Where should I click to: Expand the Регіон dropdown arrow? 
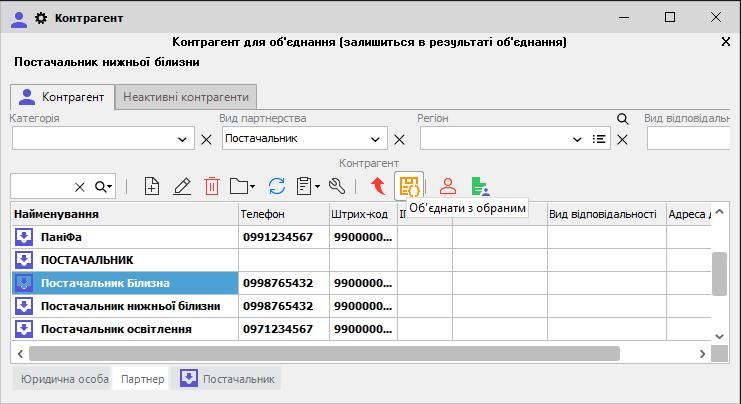577,139
